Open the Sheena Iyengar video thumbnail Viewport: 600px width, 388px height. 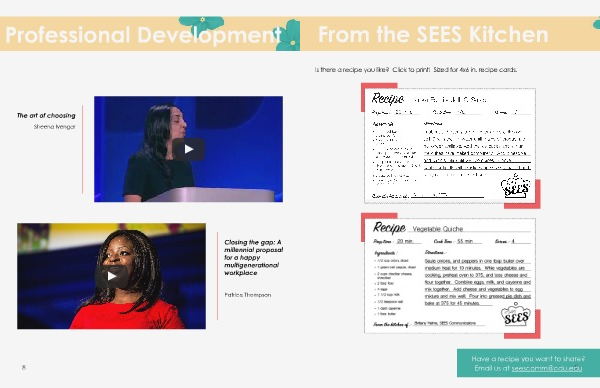[x=188, y=149]
